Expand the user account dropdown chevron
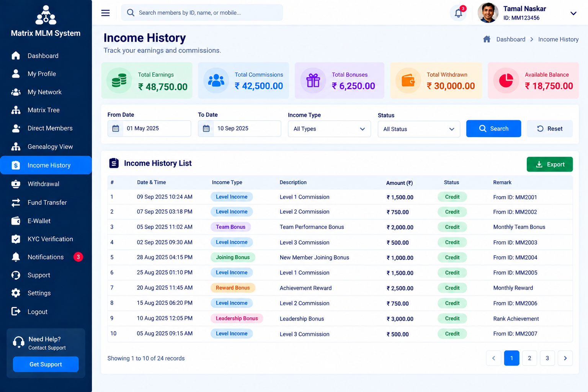The width and height of the screenshot is (588, 392). coord(573,13)
